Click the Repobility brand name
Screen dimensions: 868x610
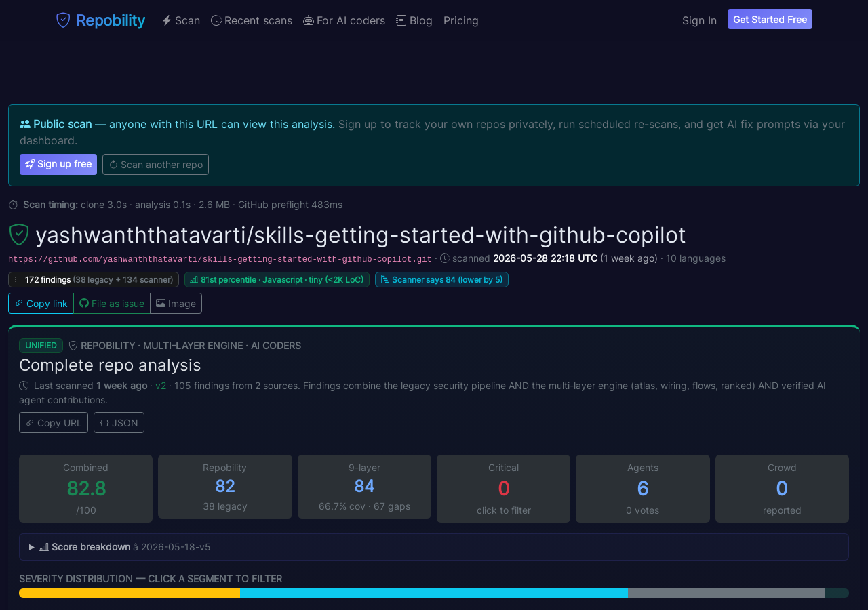111,20
